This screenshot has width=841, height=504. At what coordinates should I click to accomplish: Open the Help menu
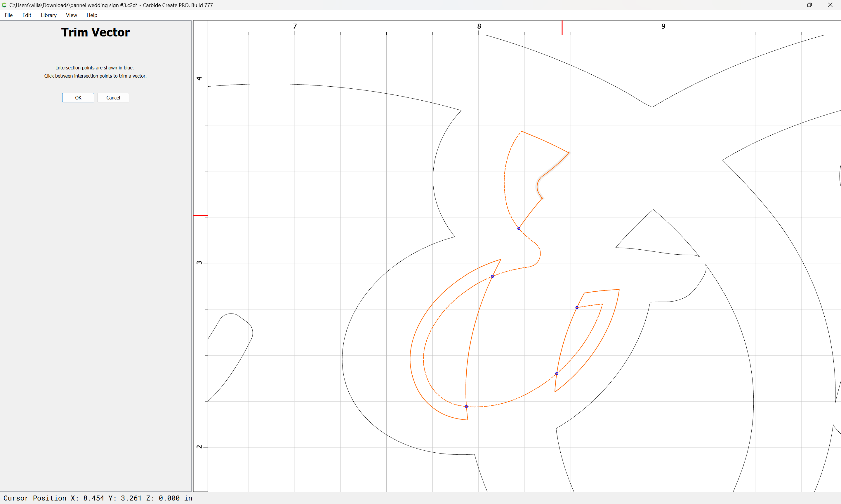pyautogui.click(x=92, y=15)
